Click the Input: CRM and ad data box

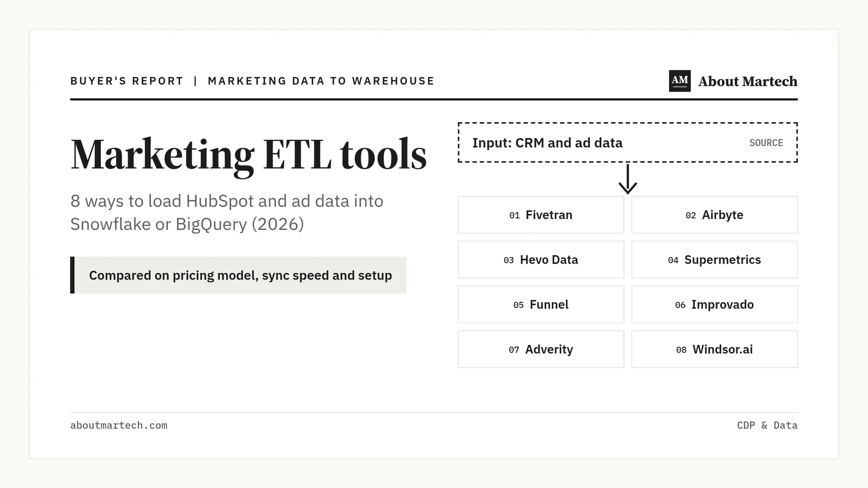[628, 143]
